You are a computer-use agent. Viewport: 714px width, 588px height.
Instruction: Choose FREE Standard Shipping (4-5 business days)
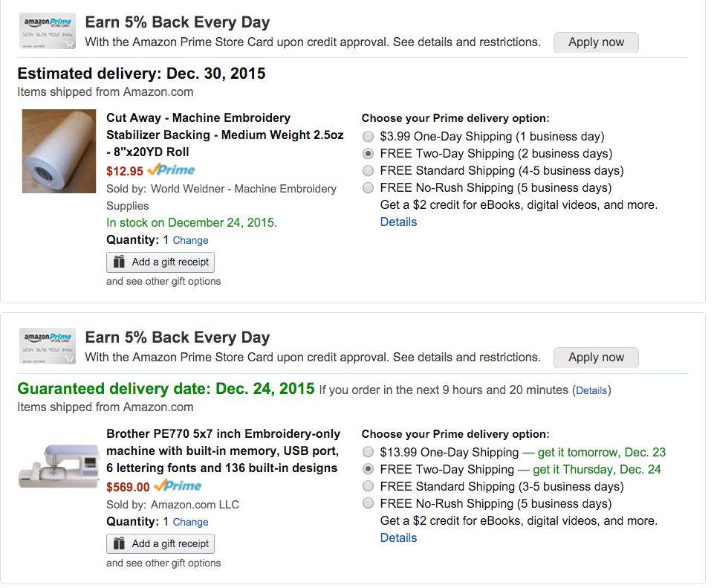[x=368, y=171]
